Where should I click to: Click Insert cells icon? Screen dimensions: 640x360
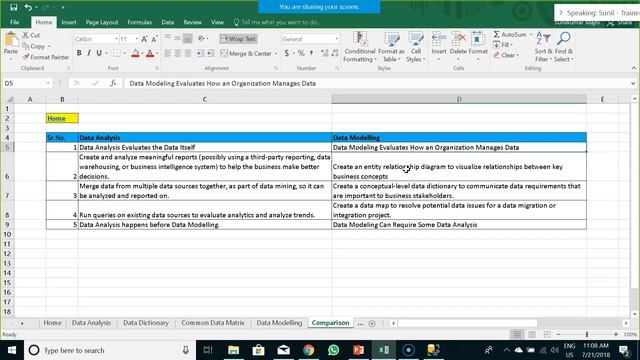point(439,39)
